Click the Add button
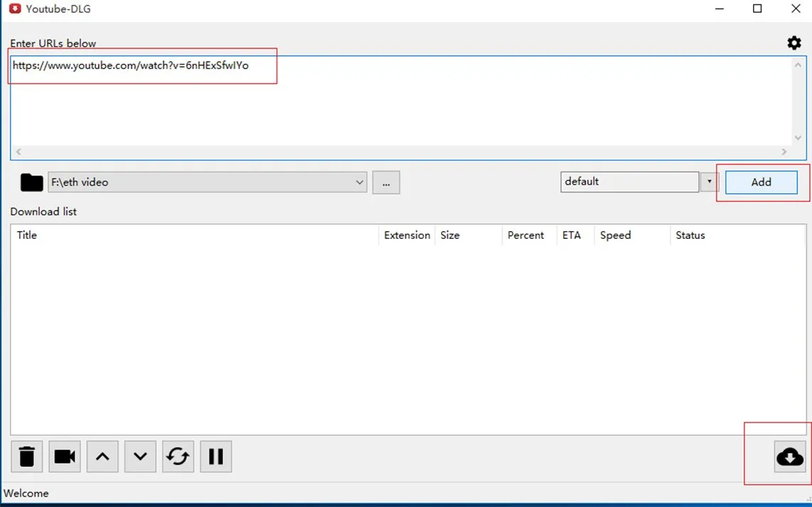This screenshot has width=812, height=507. (762, 182)
